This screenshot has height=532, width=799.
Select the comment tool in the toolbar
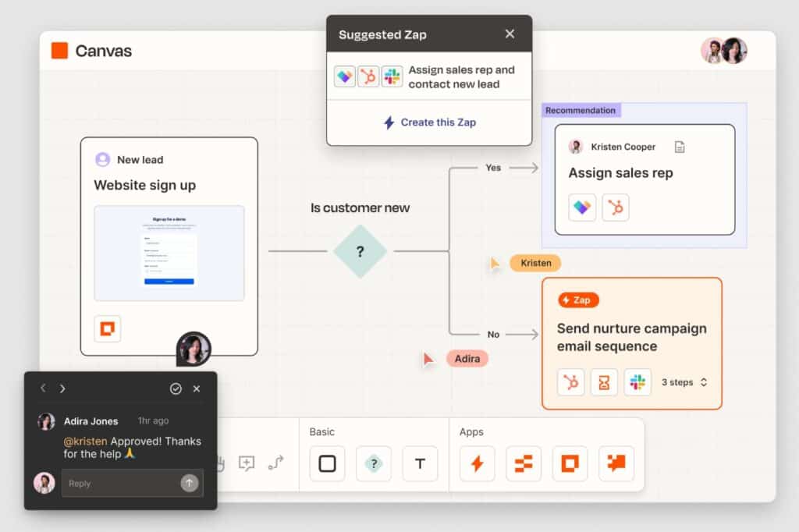click(247, 463)
